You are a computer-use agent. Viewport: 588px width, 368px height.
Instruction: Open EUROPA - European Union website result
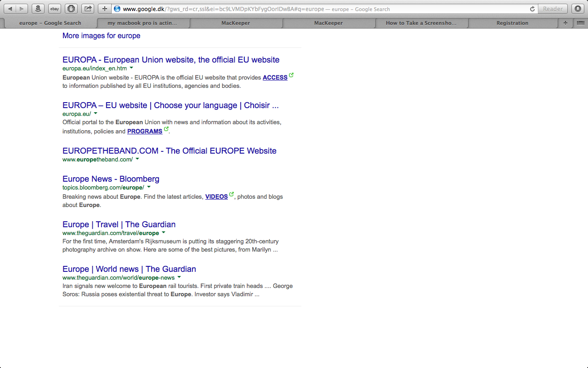click(x=171, y=60)
